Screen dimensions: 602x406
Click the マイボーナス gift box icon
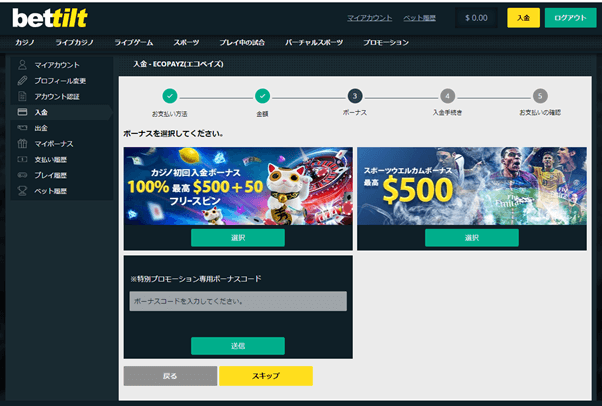22,143
